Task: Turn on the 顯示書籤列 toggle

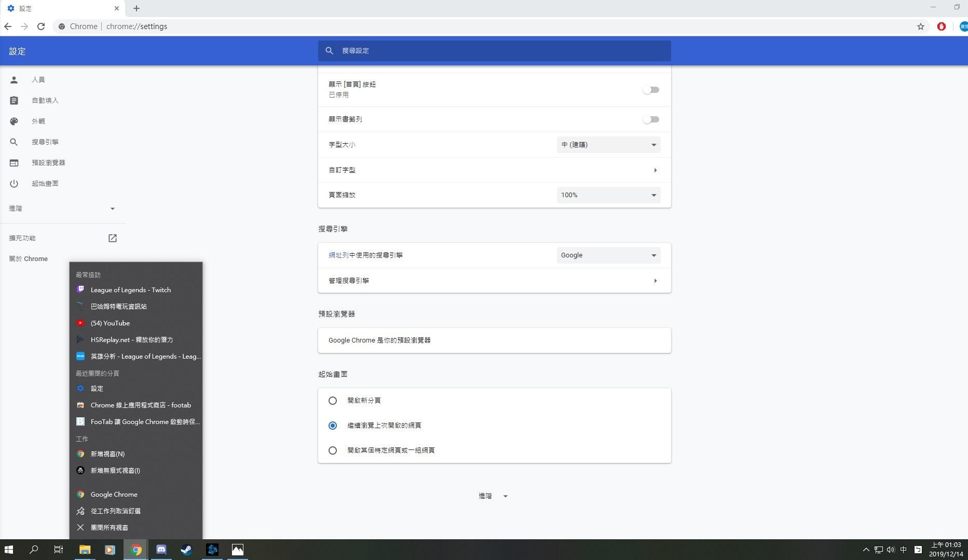Action: 651,119
